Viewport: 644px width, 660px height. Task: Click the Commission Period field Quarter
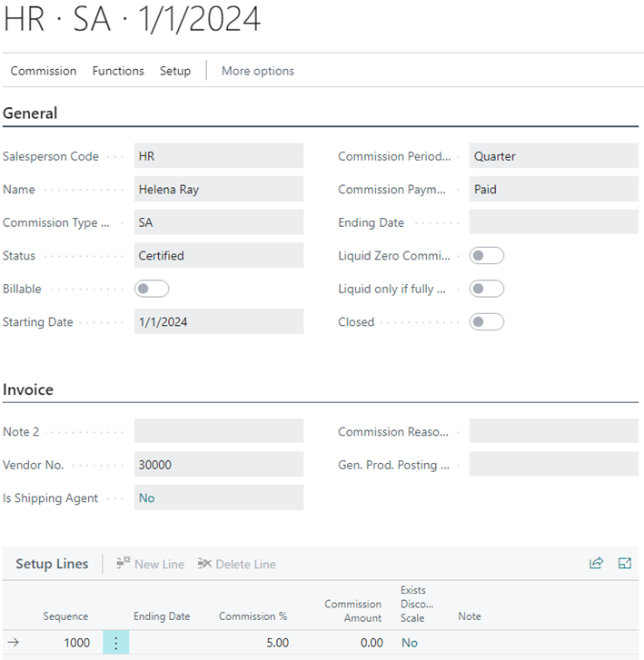point(554,156)
